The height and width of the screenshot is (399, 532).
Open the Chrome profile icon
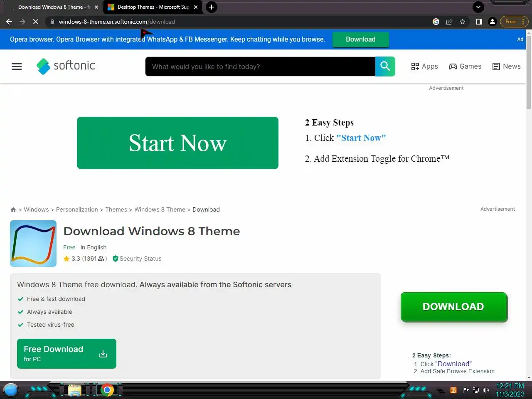493,22
